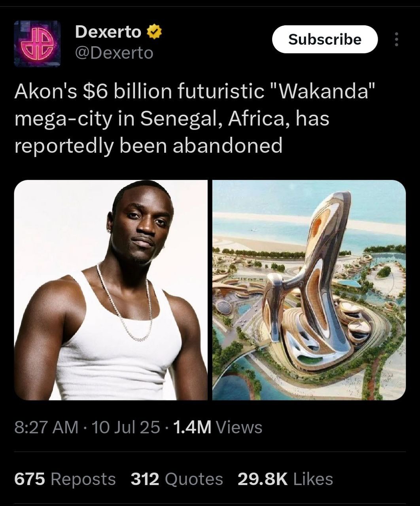Click the word Likes
The image size is (420, 506).
click(x=313, y=479)
